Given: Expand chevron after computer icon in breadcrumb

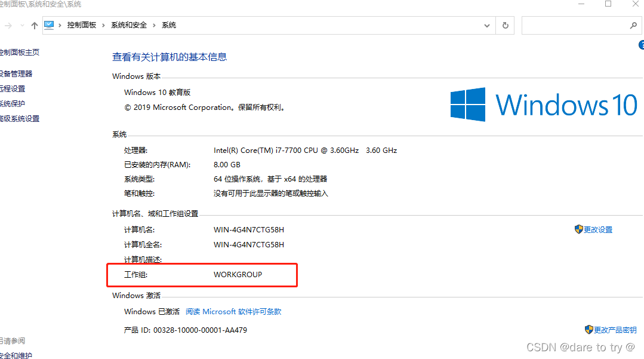Looking at the screenshot, I should (60, 26).
